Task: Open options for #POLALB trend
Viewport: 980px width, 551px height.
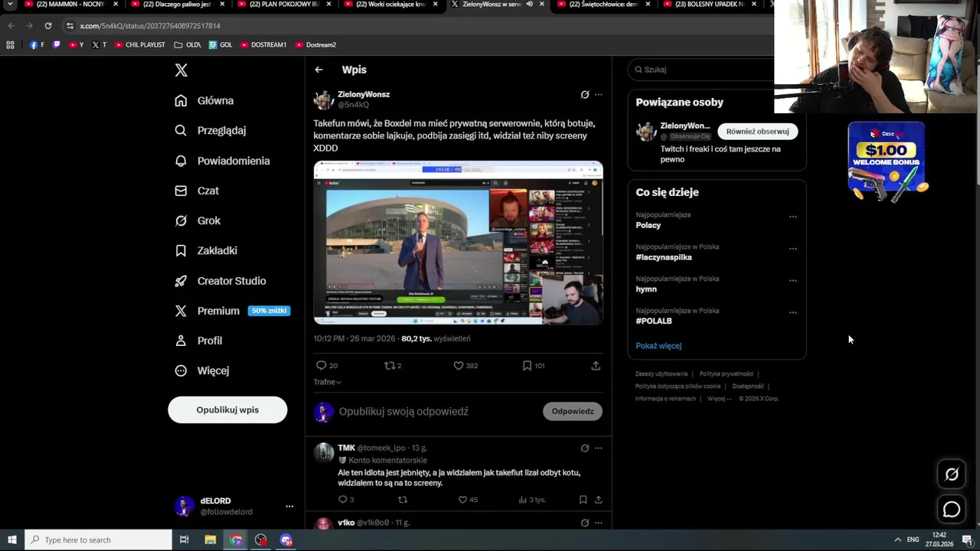Action: (x=793, y=312)
